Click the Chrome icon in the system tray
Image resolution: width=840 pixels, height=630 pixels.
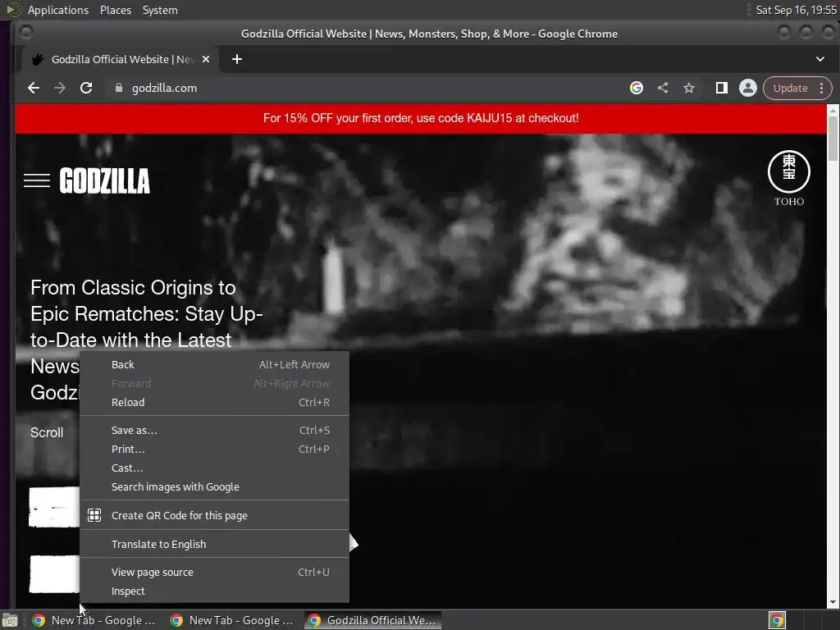click(x=777, y=620)
